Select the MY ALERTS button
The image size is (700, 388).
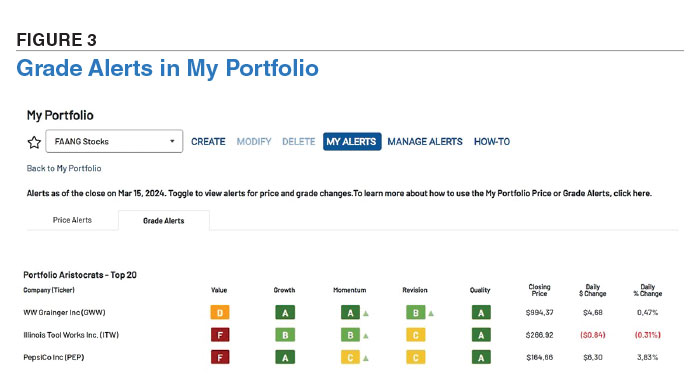352,142
